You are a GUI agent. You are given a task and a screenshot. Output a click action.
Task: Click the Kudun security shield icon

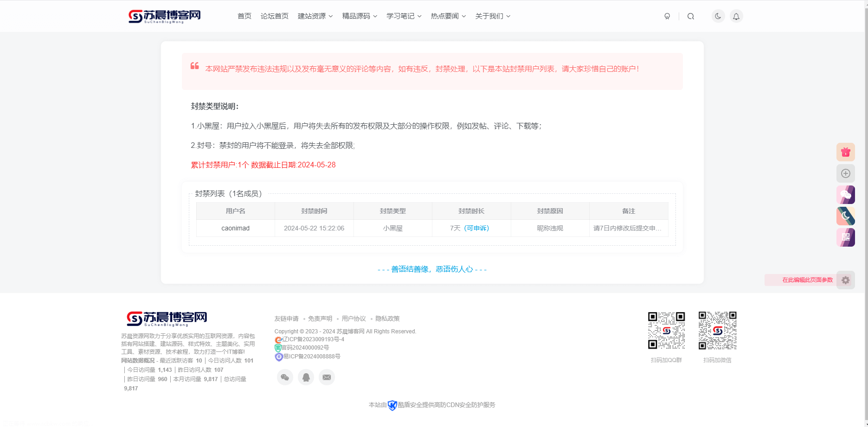(392, 405)
